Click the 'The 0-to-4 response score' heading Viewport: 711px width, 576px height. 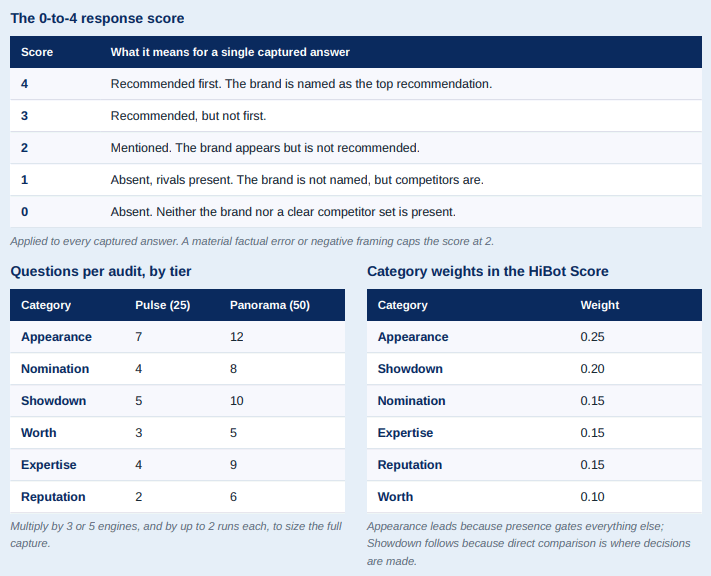click(97, 19)
